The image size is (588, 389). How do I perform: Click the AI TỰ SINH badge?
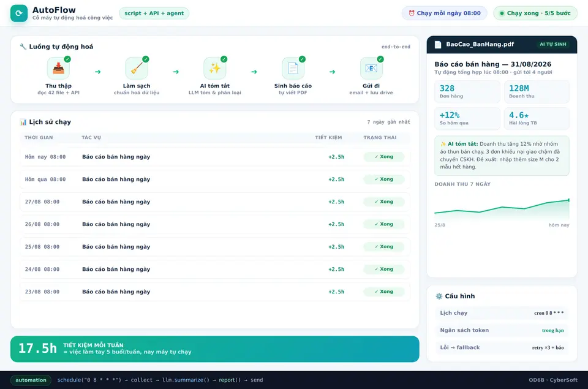click(x=552, y=44)
